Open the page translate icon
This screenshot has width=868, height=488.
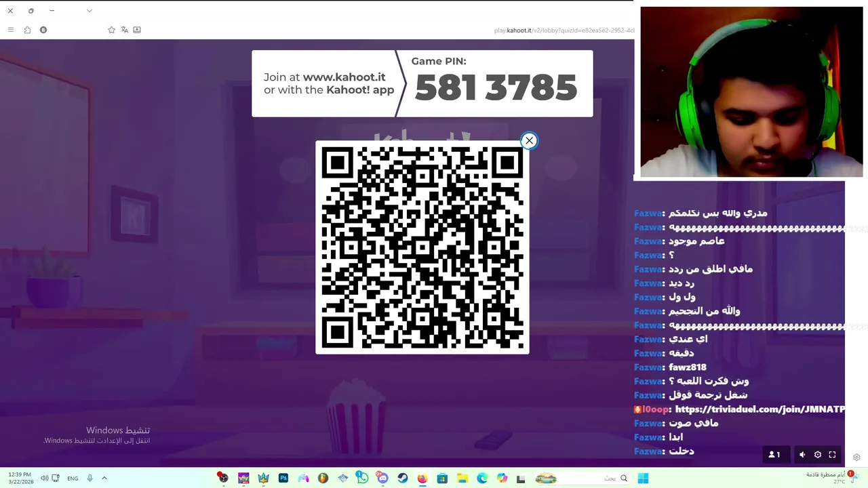click(x=124, y=30)
